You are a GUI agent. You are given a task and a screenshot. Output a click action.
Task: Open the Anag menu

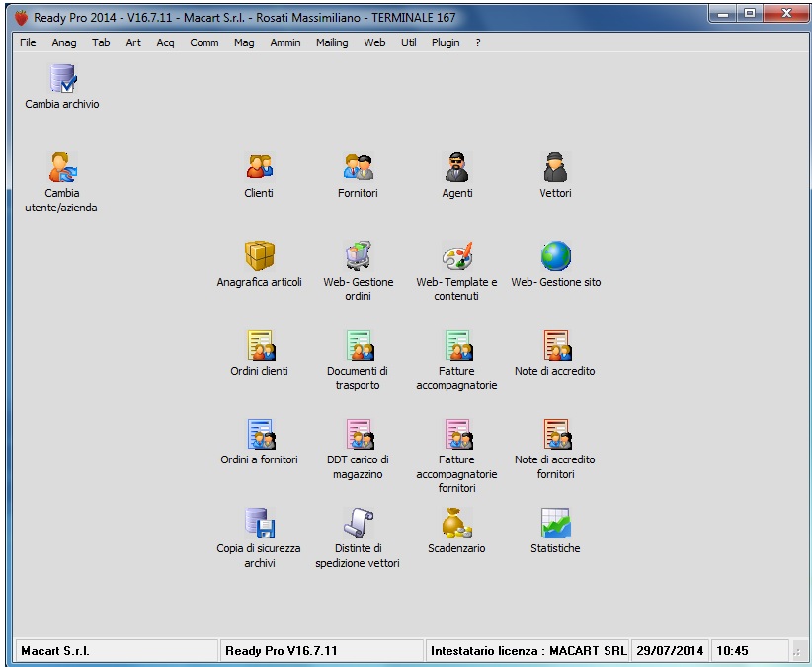[64, 43]
